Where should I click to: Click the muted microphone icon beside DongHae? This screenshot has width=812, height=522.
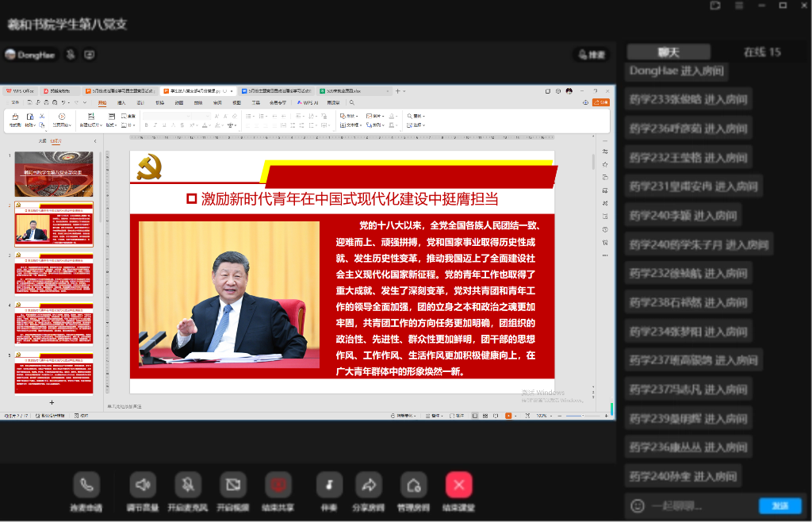[x=71, y=55]
